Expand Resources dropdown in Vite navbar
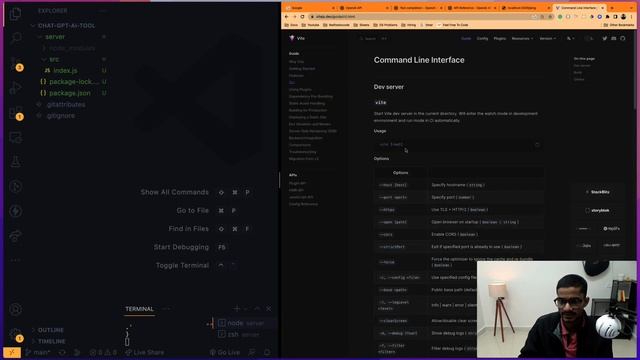 pyautogui.click(x=522, y=38)
